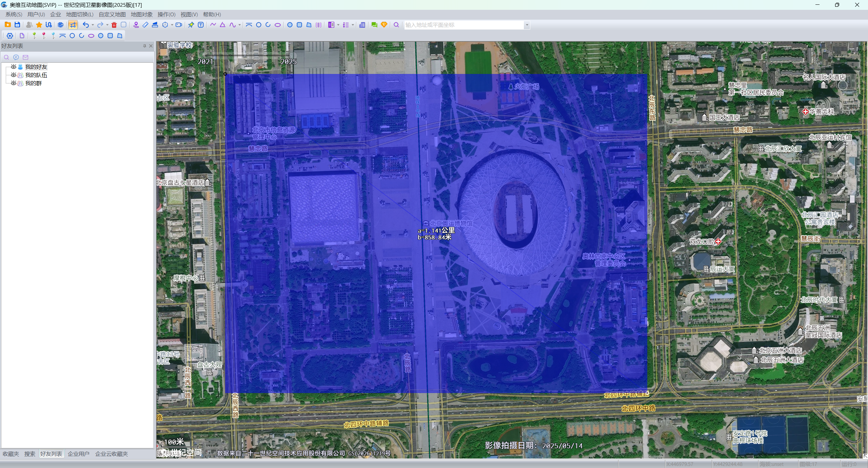Image resolution: width=868 pixels, height=468 pixels.
Task: Switch to the 收藏夹 tab
Action: point(11,454)
